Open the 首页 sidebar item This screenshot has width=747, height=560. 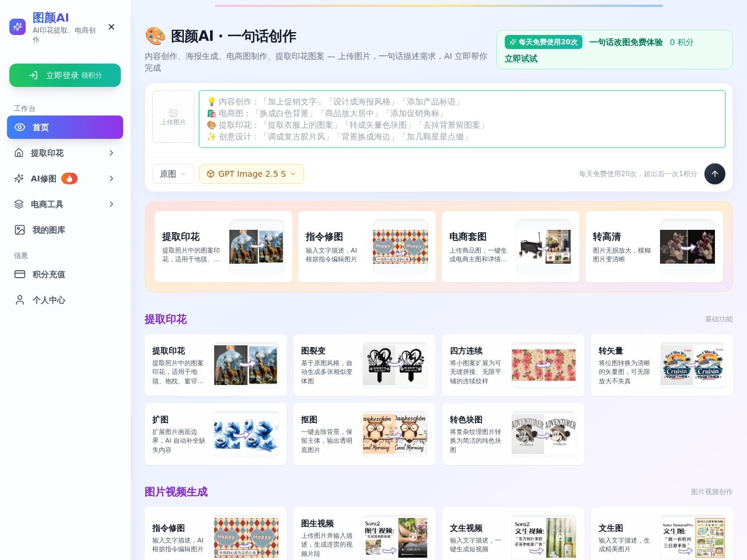pos(65,127)
